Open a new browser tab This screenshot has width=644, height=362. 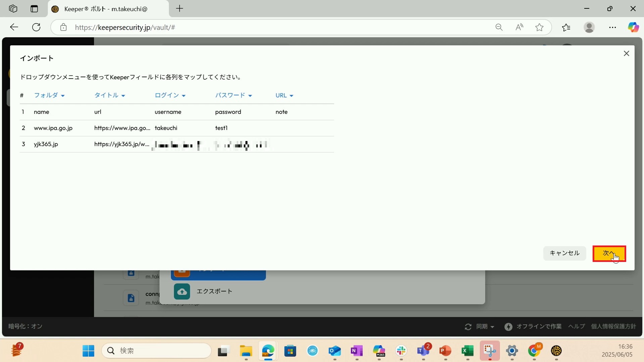coord(179,9)
